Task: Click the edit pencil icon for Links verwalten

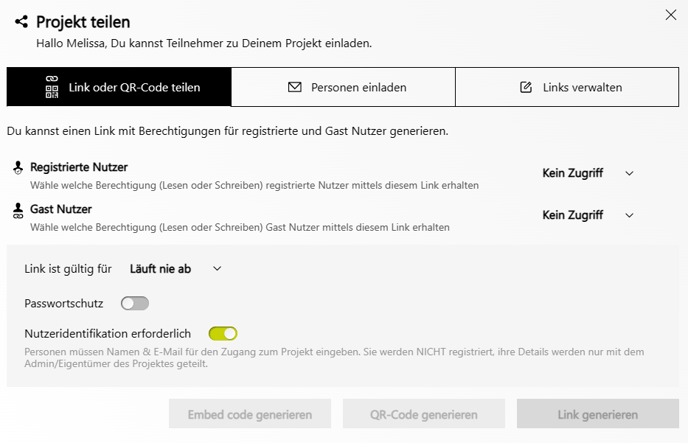Action: [x=526, y=87]
